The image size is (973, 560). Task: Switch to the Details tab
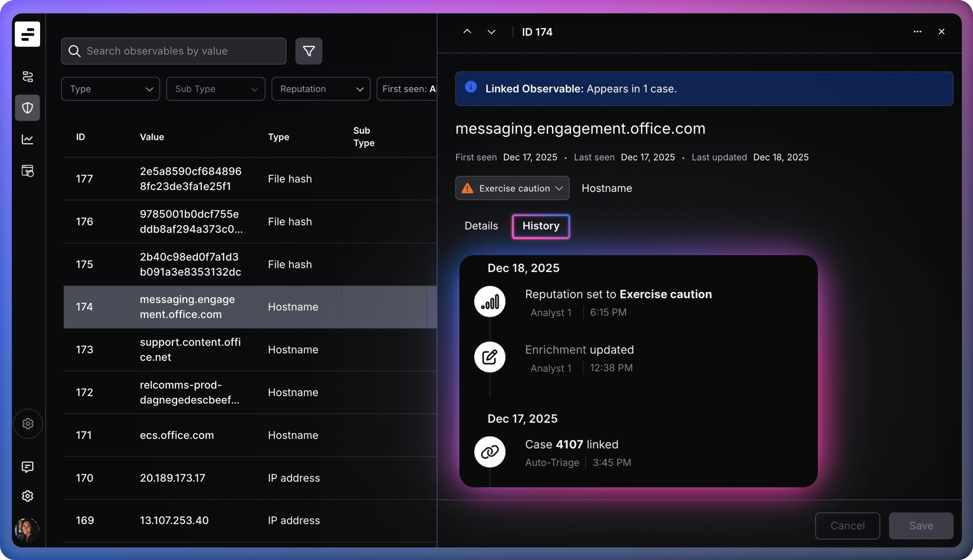(481, 226)
